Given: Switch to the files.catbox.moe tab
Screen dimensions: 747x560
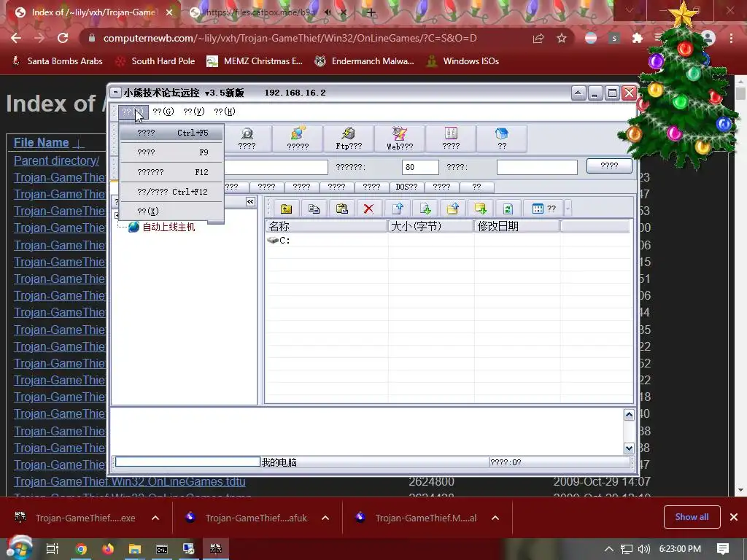Looking at the screenshot, I should [x=261, y=12].
